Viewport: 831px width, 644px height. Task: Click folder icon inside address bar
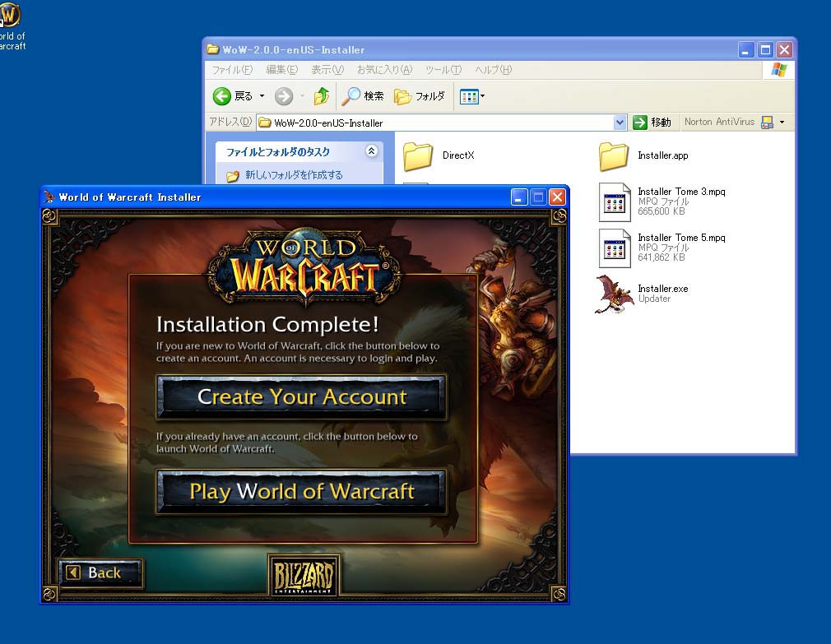[x=264, y=123]
